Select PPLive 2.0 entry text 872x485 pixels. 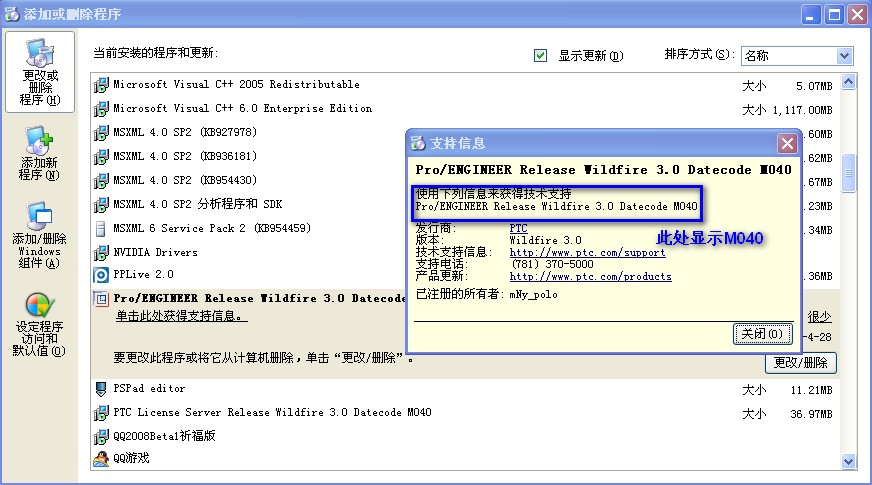(x=143, y=274)
